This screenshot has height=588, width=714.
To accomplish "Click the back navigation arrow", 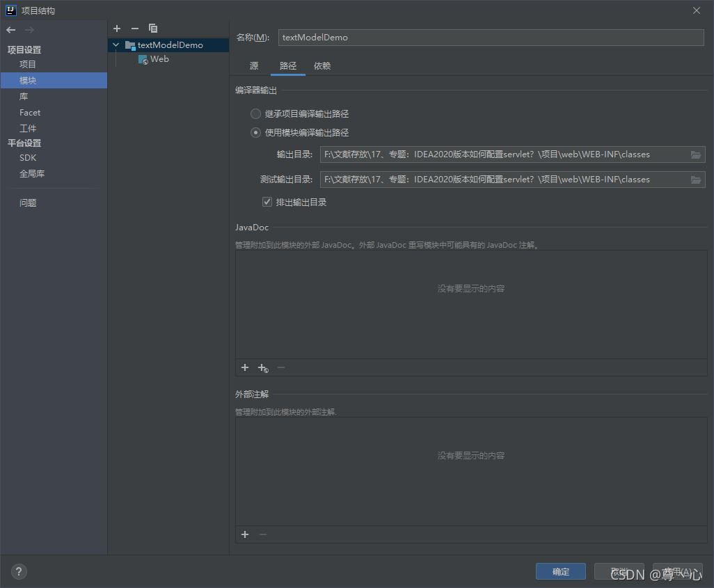I will point(11,30).
